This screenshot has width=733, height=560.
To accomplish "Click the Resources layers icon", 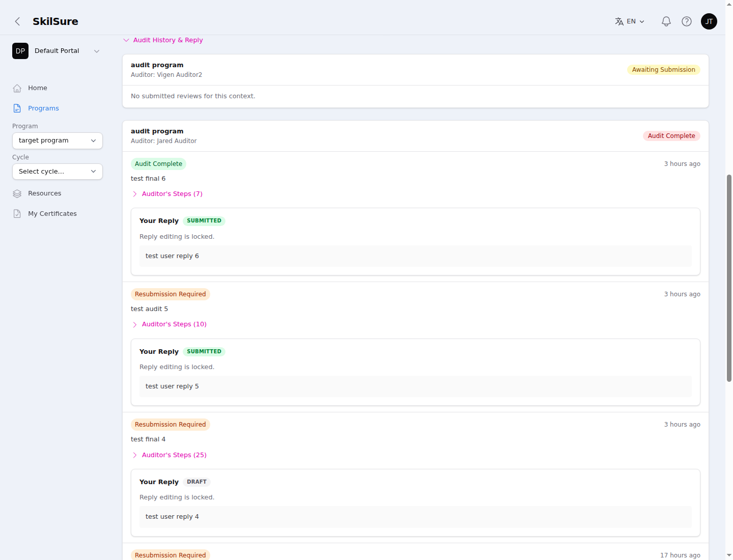I will click(17, 193).
